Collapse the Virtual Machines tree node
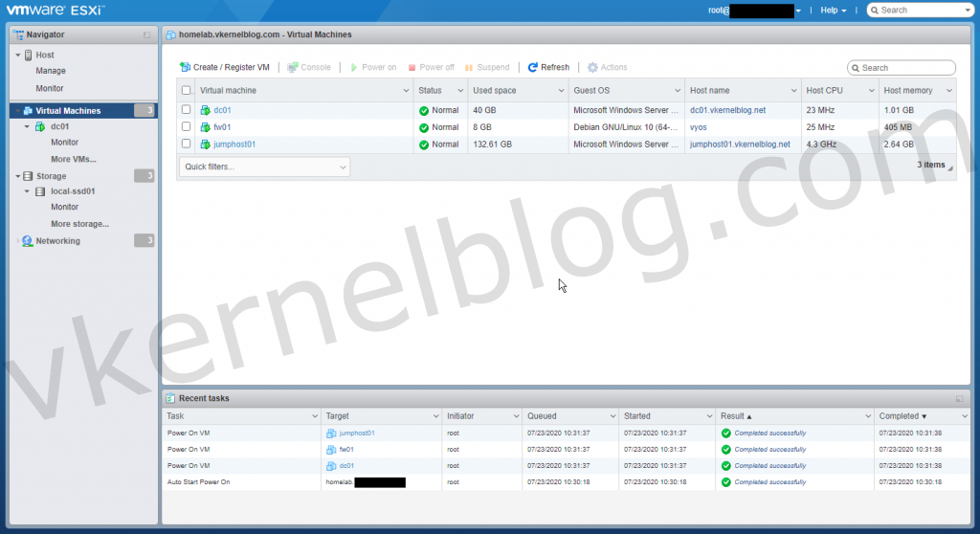 click(x=17, y=111)
